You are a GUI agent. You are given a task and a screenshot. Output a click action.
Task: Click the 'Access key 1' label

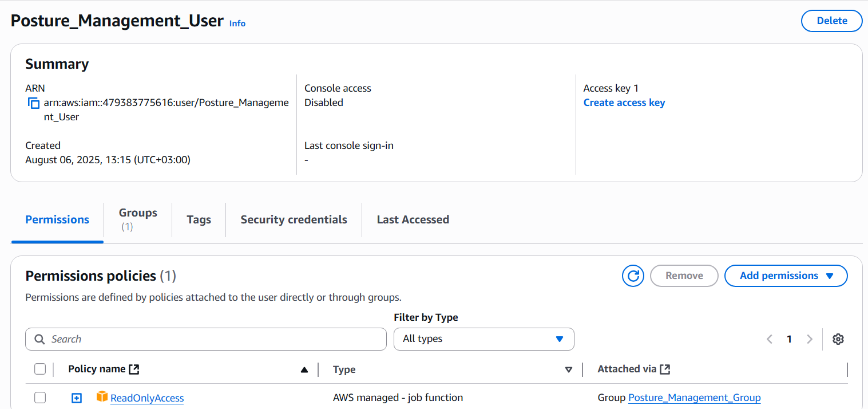click(611, 88)
